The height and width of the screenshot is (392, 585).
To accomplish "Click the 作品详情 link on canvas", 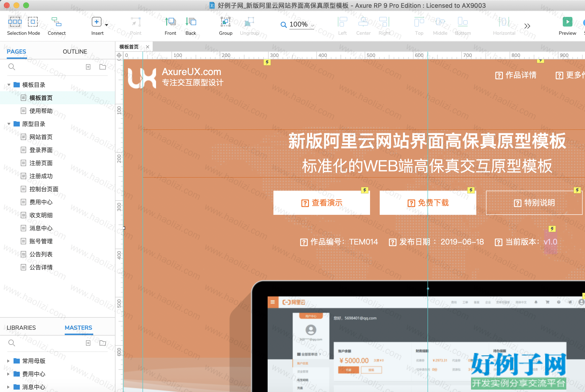I will tap(516, 75).
